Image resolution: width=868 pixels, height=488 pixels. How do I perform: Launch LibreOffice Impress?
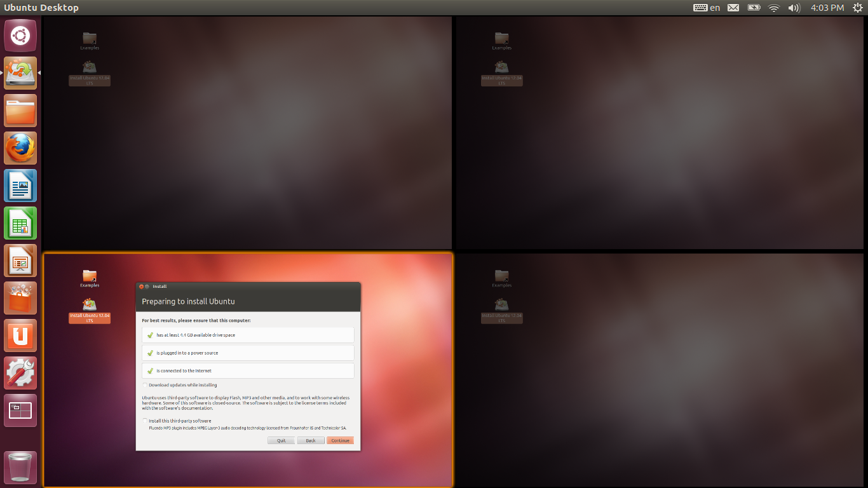point(20,261)
